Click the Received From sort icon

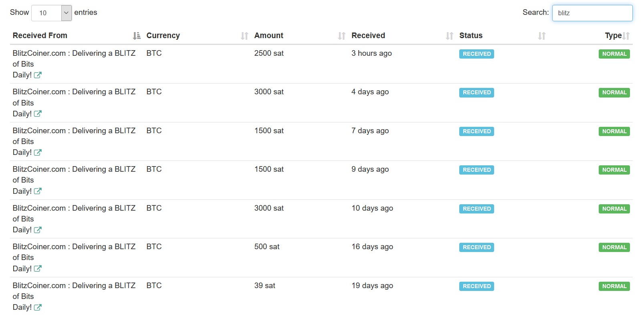coord(137,36)
